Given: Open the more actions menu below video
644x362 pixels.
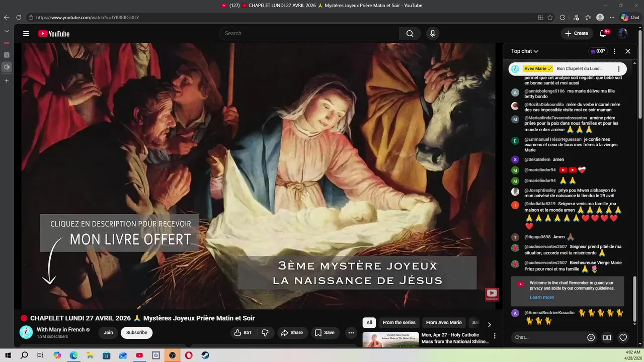Looking at the screenshot, I should tap(351, 333).
